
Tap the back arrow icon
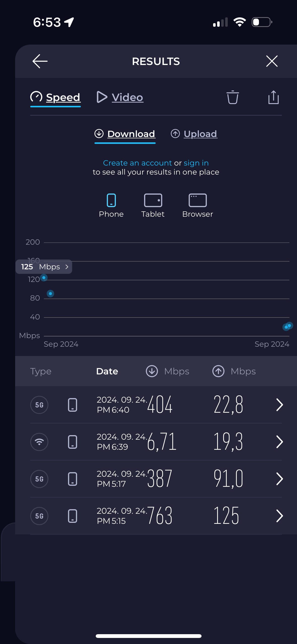click(40, 61)
